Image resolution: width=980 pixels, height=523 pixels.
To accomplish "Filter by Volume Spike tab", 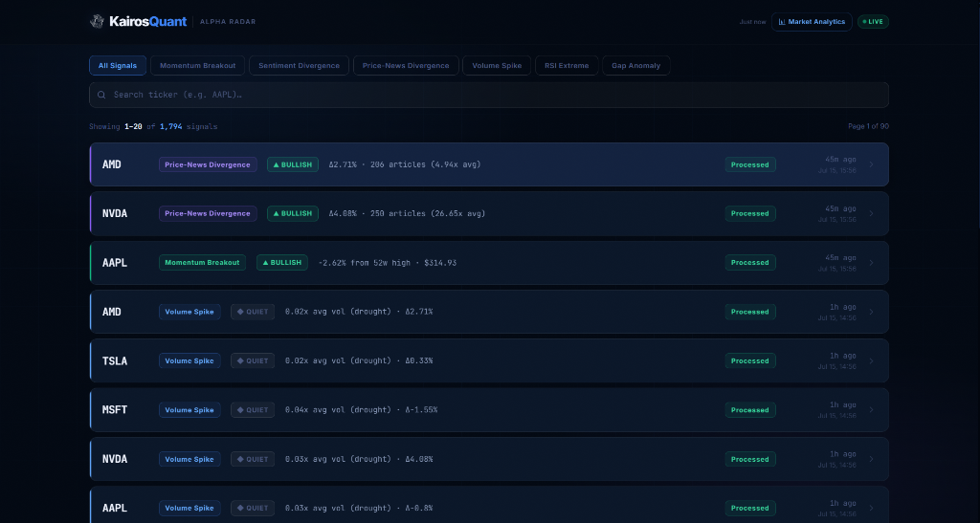I will 497,66.
